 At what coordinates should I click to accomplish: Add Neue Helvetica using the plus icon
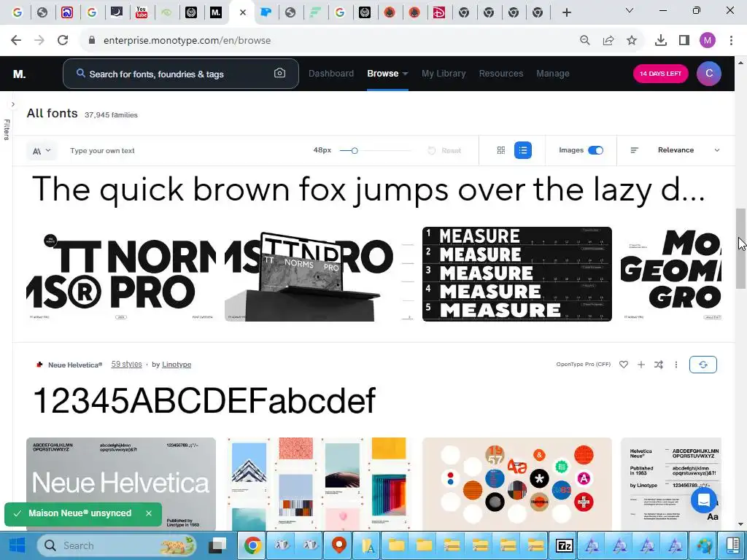[x=640, y=365]
